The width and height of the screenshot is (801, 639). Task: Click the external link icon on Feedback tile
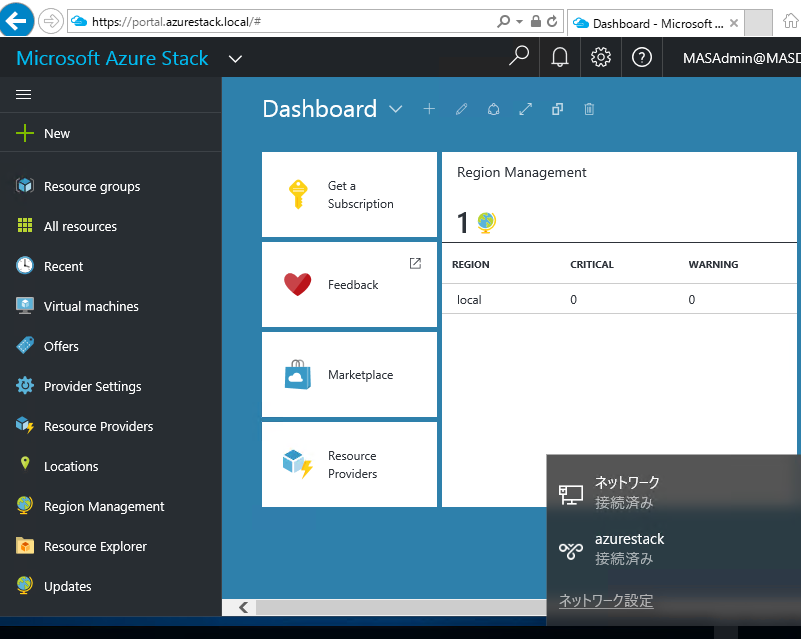point(415,263)
